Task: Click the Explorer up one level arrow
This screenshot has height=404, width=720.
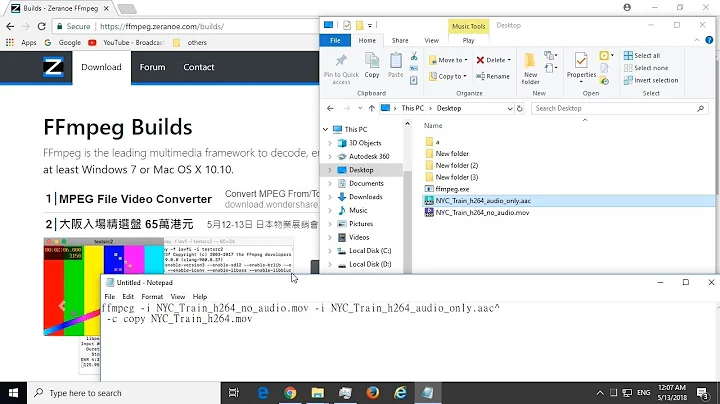Action: pyautogui.click(x=371, y=108)
